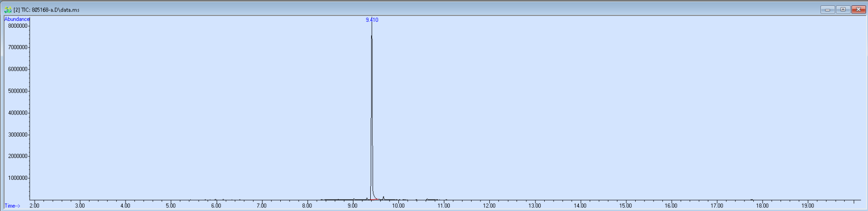
Task: Click the 17.00 time axis label
Action: coord(717,206)
